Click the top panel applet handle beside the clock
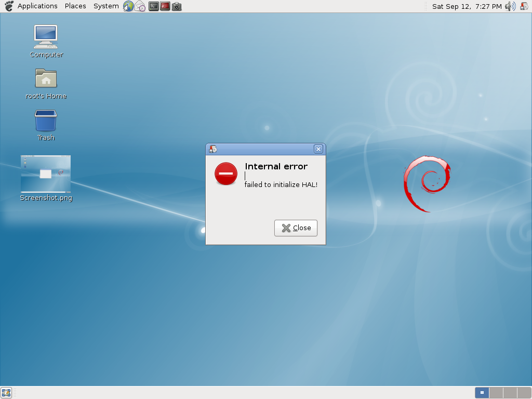The image size is (532, 399). (x=426, y=6)
